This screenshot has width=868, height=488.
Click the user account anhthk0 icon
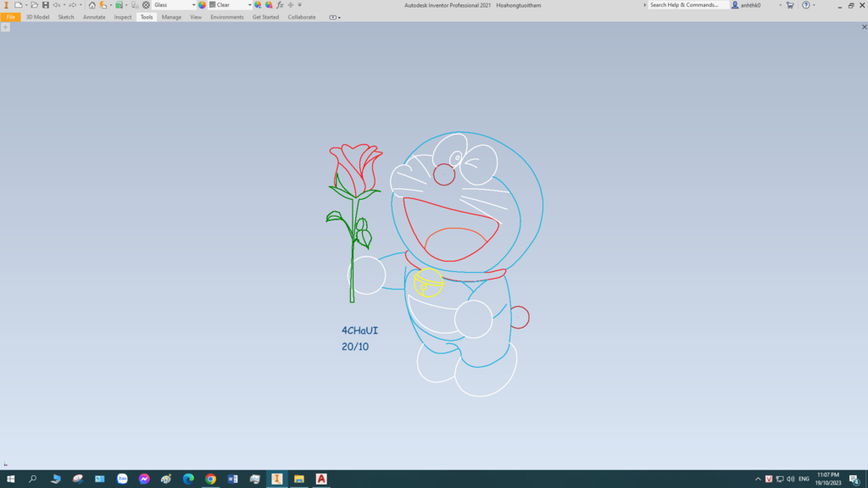click(x=735, y=5)
